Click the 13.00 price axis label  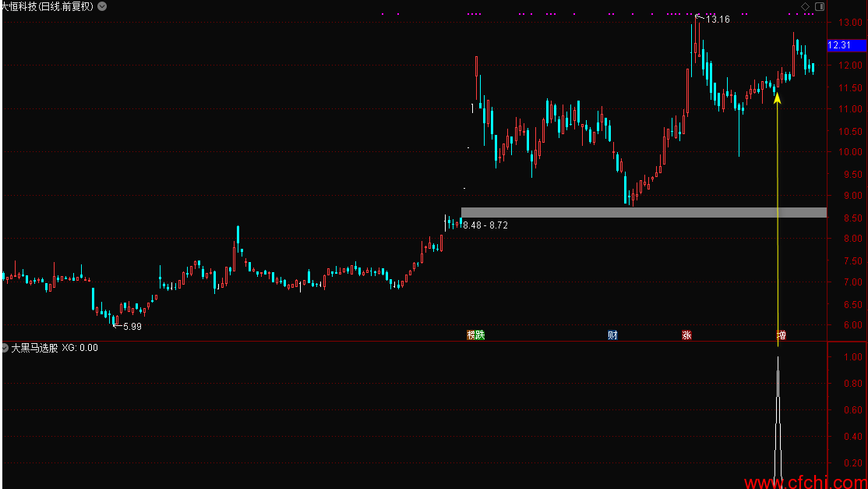coord(850,23)
